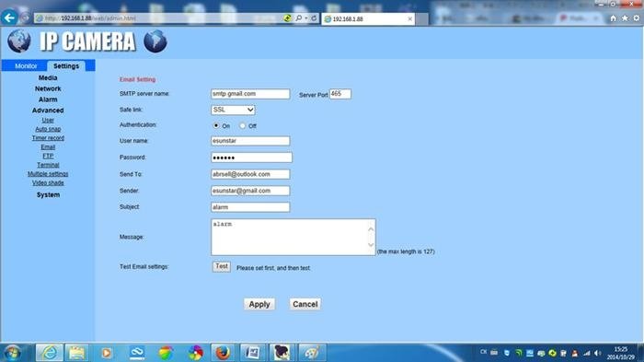644x362 pixels.
Task: Click the Message box scroll down arrow
Action: tap(371, 245)
